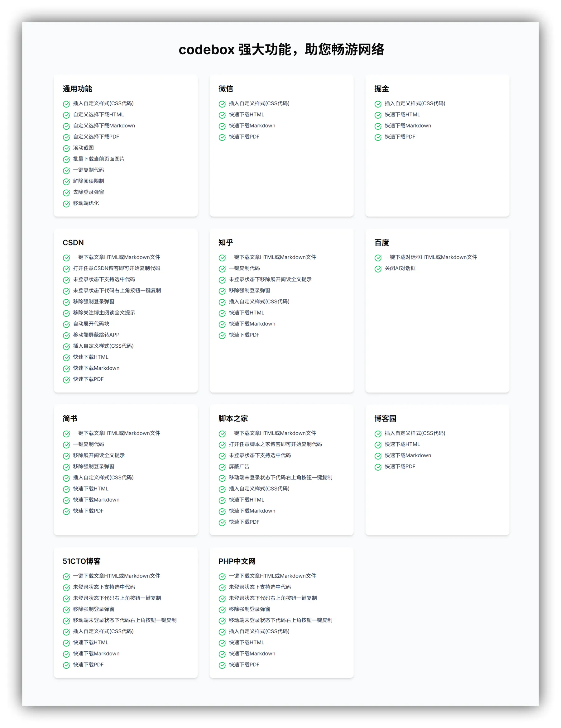Click the check icon next to 移动端优化
This screenshot has width=561, height=728.
coord(66,204)
